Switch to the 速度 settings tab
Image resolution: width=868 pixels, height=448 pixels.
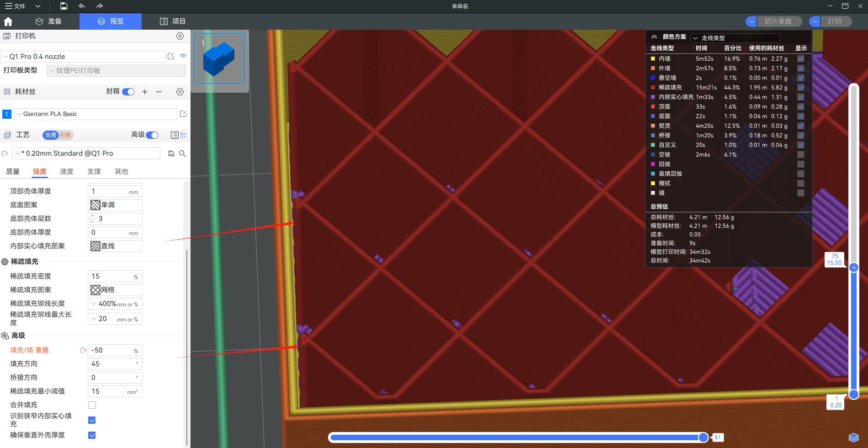[x=67, y=172]
